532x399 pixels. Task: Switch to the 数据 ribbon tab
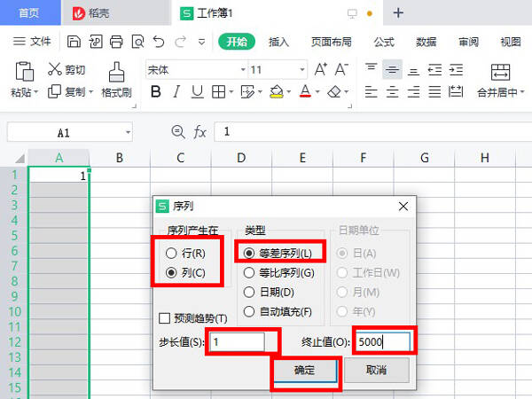(426, 42)
